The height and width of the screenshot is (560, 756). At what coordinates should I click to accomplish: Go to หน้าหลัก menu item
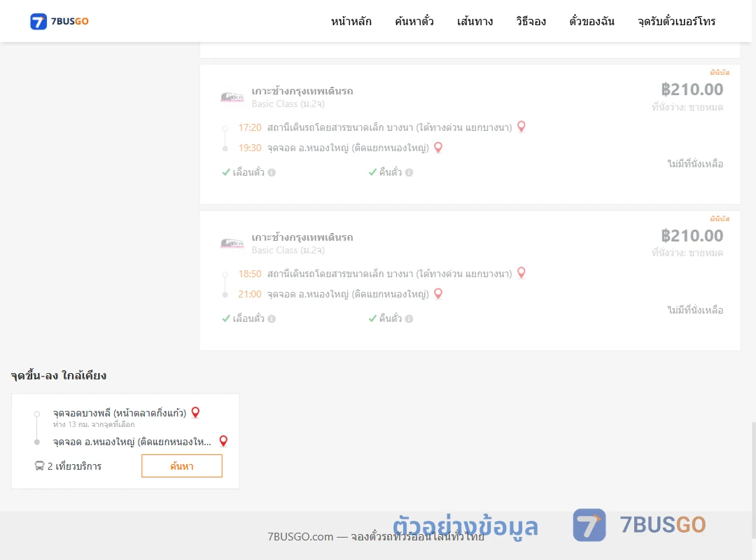tap(351, 21)
